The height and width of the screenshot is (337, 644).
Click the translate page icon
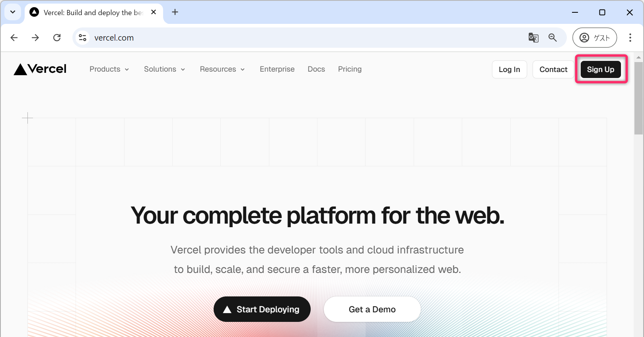[533, 38]
